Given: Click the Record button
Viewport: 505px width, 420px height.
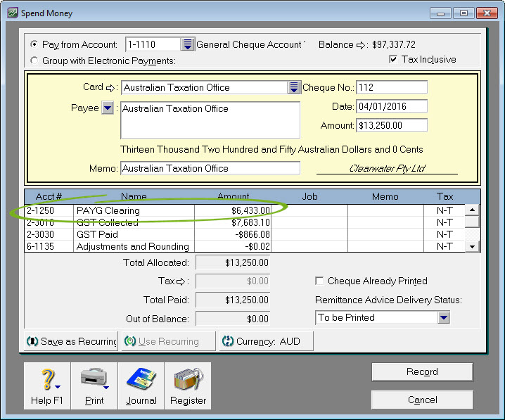Looking at the screenshot, I should tap(422, 372).
